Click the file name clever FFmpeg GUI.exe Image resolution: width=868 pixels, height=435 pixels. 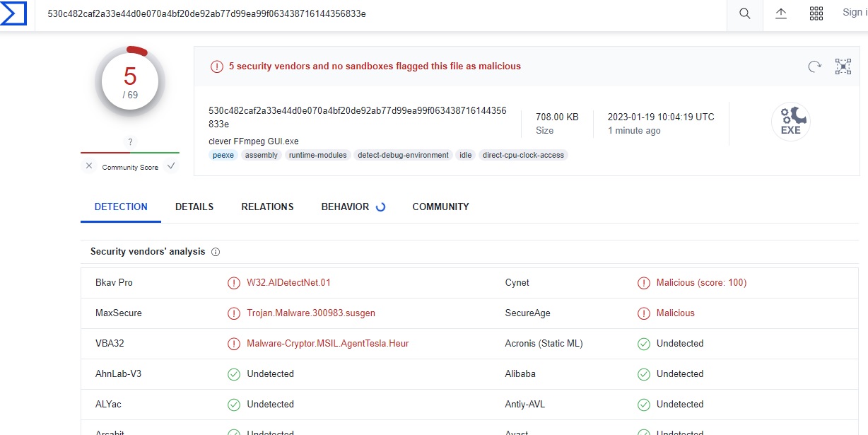coord(254,141)
